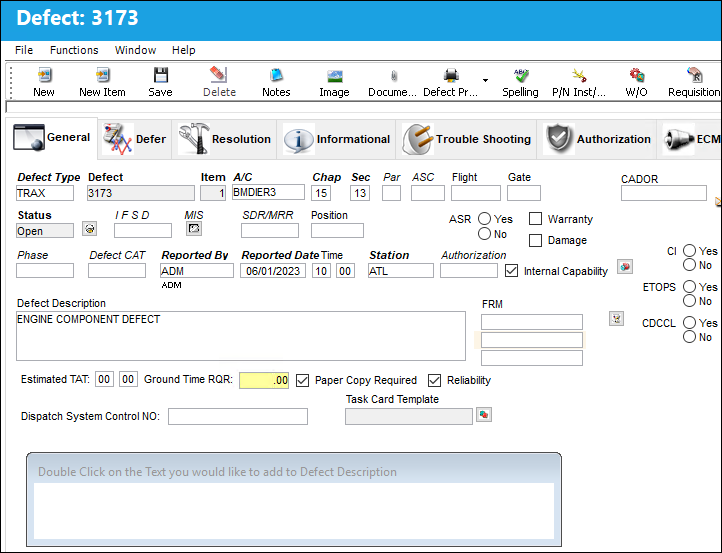
Task: Open the File menu
Action: coord(24,50)
